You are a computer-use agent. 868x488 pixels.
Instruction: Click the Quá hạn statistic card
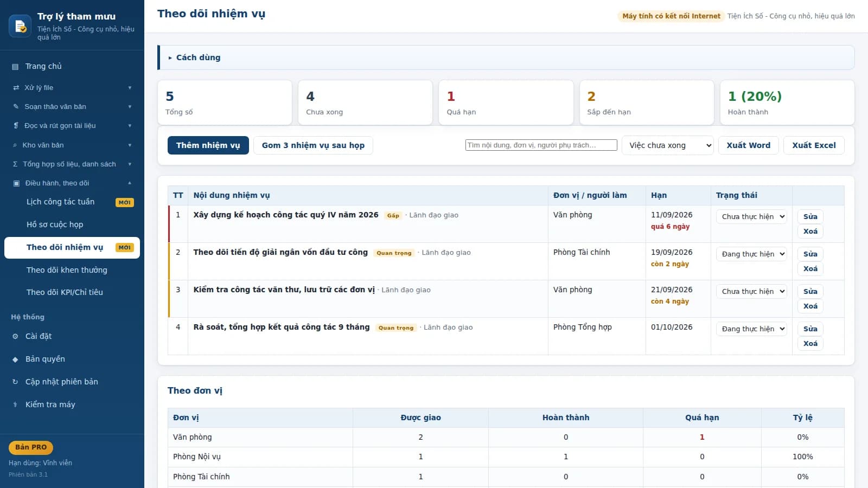(506, 102)
